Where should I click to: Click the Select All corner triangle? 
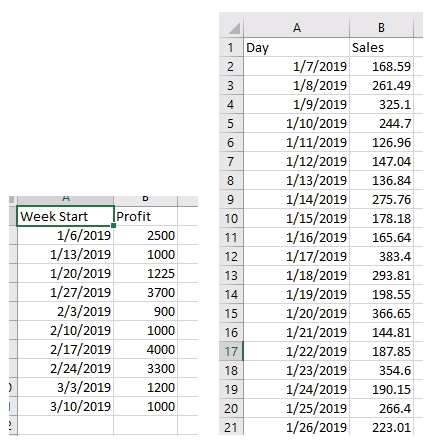click(234, 28)
